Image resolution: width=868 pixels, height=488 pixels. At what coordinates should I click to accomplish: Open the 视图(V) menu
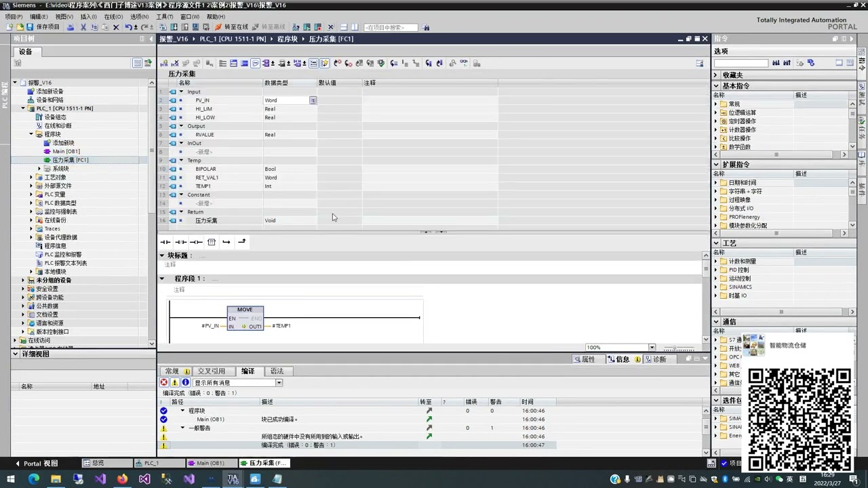64,17
